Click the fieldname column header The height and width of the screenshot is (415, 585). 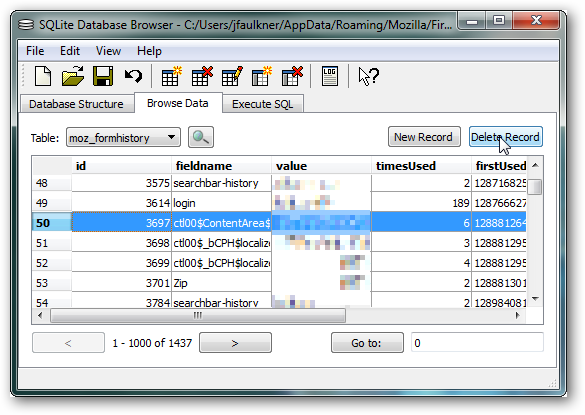[221, 165]
